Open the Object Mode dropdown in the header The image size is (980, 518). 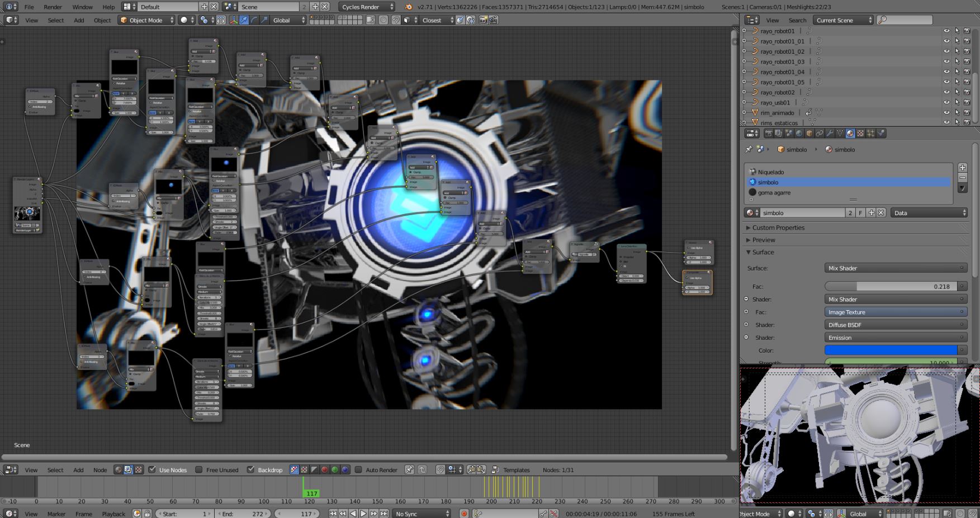click(146, 20)
